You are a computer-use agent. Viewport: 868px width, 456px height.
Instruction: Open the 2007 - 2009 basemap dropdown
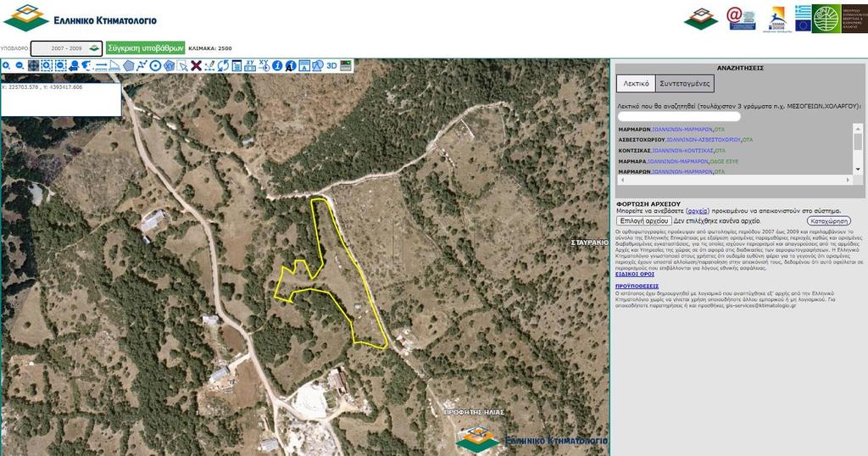click(66, 48)
